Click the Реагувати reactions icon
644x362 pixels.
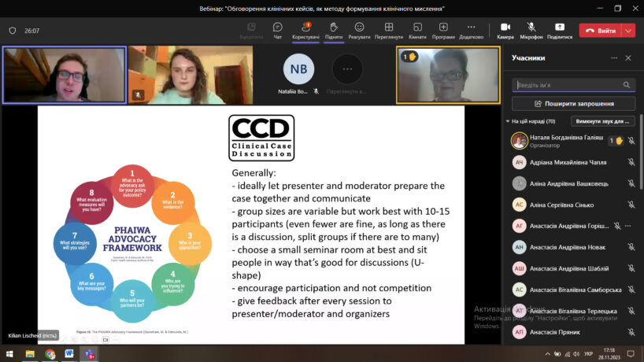pos(359,30)
